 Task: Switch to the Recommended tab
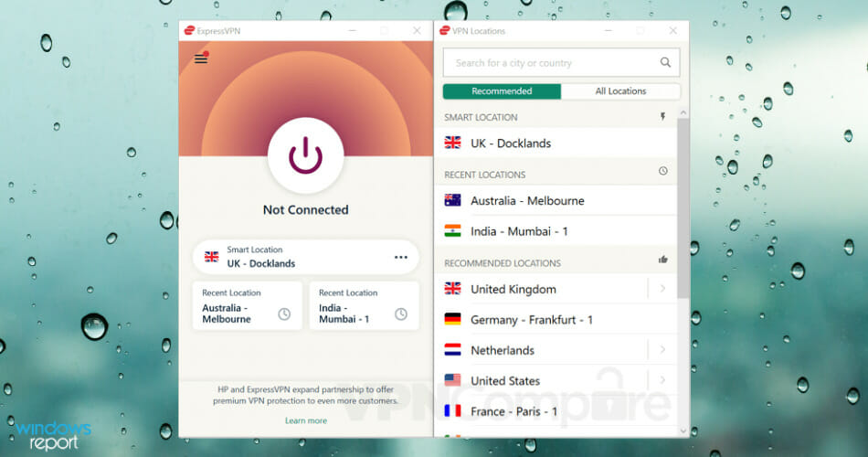click(x=502, y=91)
